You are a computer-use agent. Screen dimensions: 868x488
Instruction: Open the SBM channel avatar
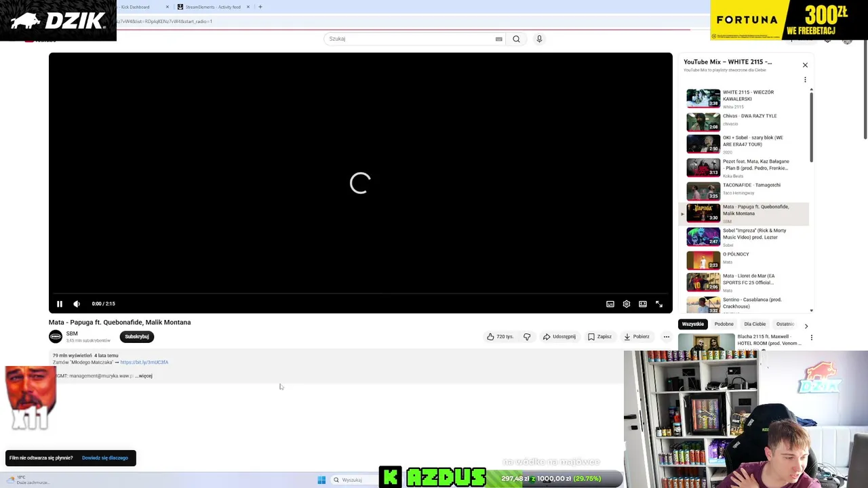pos(56,337)
